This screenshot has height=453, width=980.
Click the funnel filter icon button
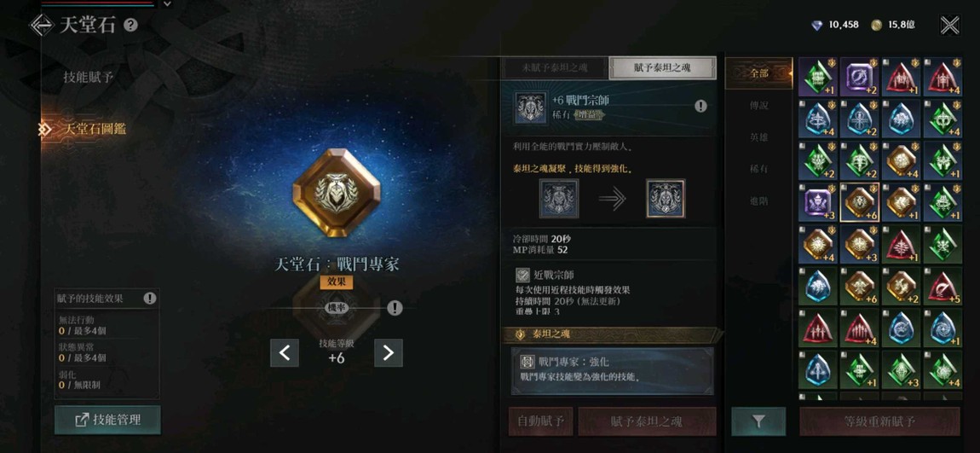758,421
